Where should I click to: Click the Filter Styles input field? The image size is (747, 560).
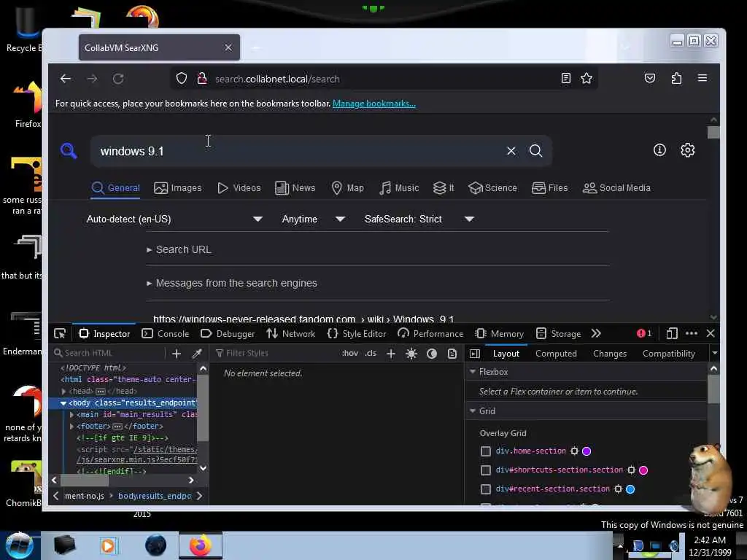tap(274, 354)
